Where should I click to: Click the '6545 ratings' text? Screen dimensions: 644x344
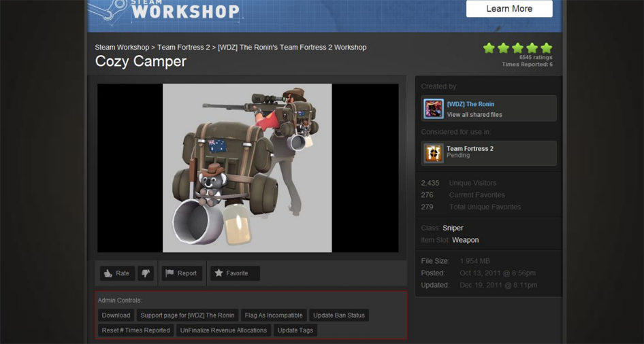coord(536,57)
